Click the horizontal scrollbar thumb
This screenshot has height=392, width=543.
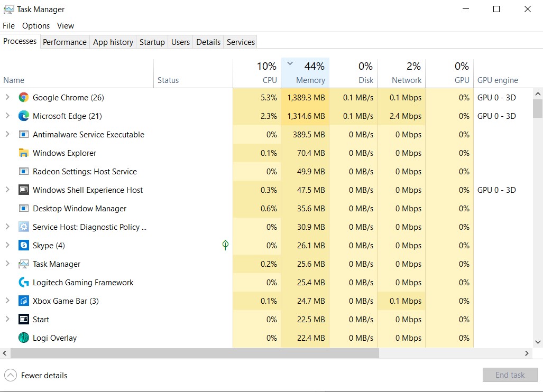click(x=195, y=353)
